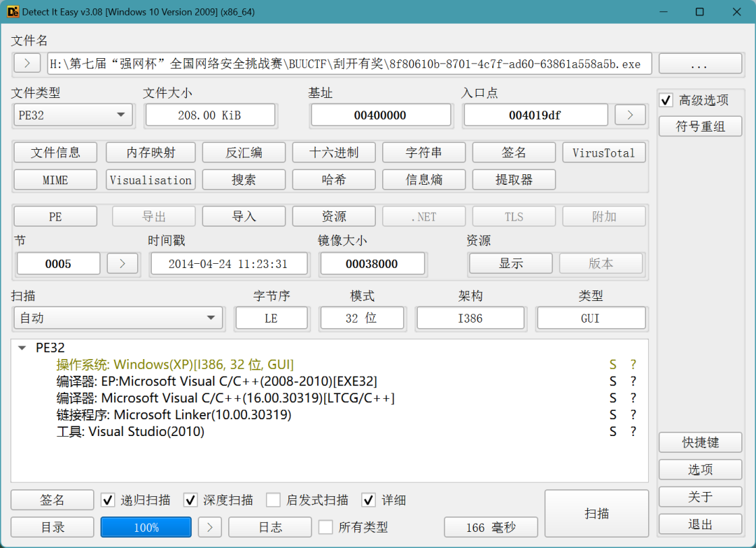756x548 pixels.
Task: Click the arrow button next to sections 0005
Action: 122,264
